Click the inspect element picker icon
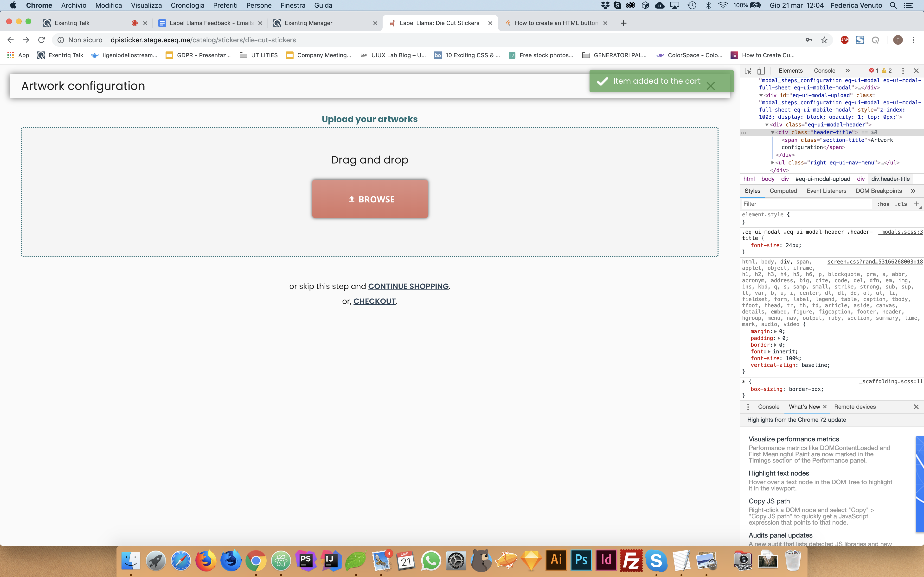924x577 pixels. [748, 71]
